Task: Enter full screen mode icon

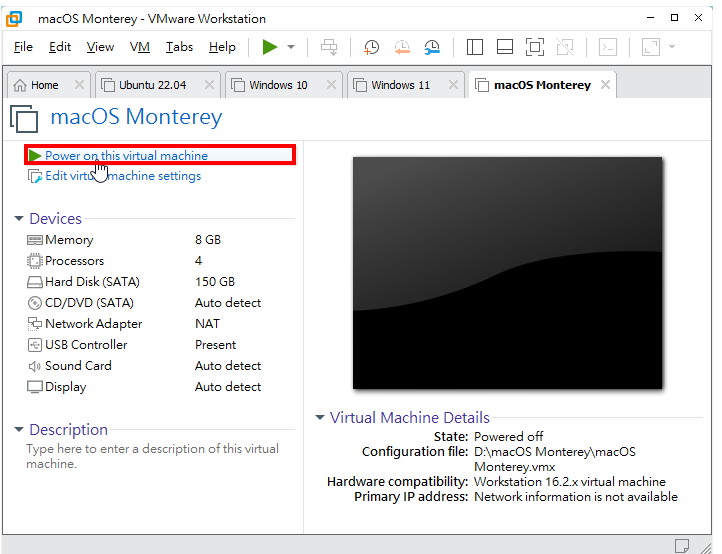Action: pos(535,47)
